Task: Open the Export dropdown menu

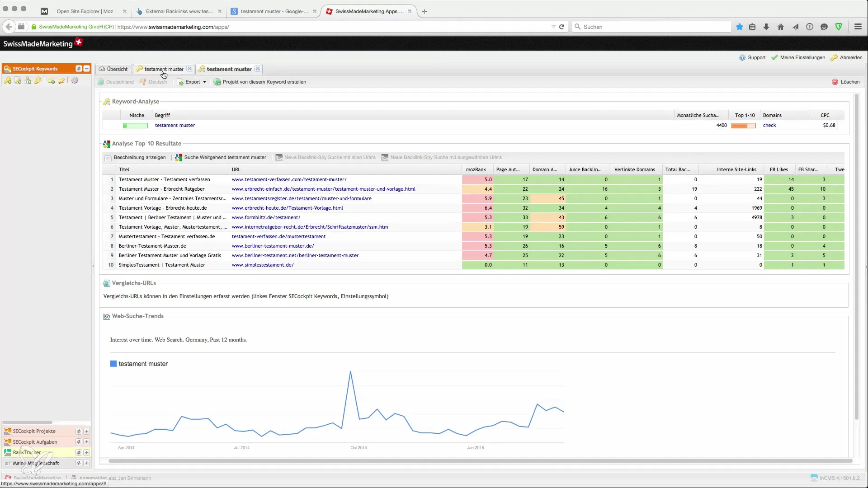Action: [x=192, y=82]
